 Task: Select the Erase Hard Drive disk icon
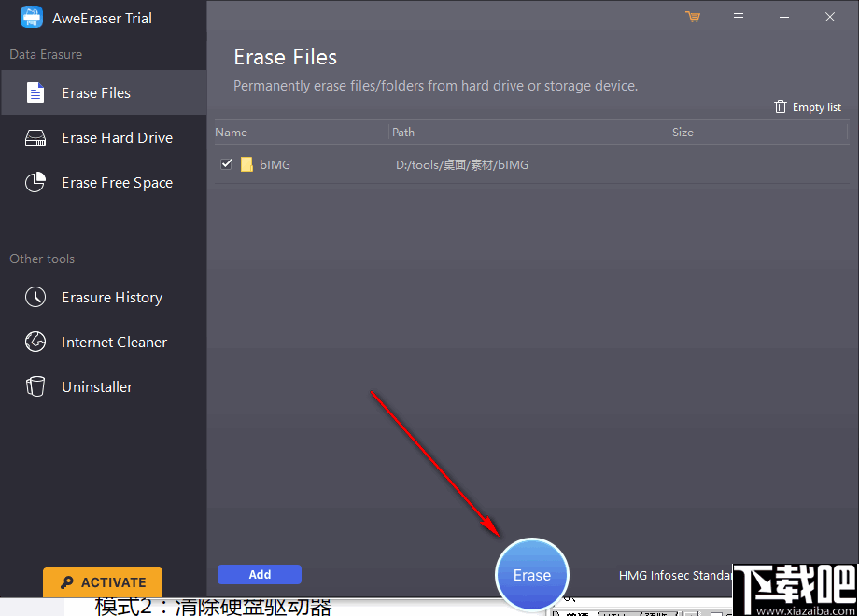coord(35,137)
